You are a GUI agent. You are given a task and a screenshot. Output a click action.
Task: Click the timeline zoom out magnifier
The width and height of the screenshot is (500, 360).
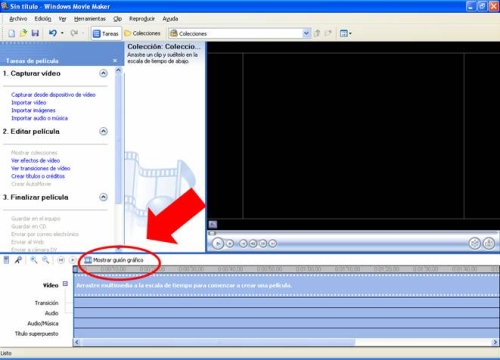coord(46,260)
